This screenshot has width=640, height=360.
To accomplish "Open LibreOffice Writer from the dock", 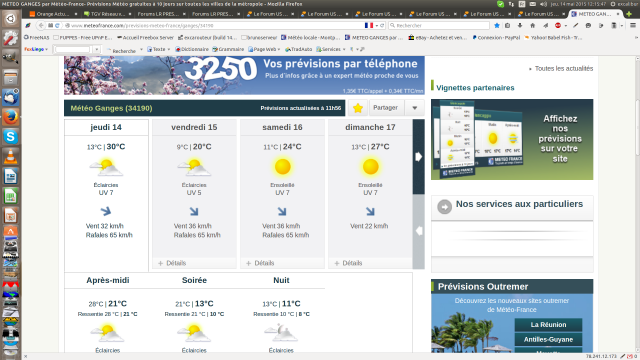I will pos(10,176).
